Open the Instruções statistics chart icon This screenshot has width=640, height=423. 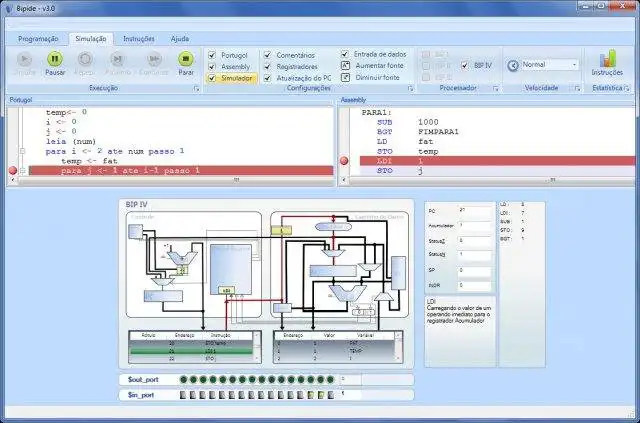point(608,58)
